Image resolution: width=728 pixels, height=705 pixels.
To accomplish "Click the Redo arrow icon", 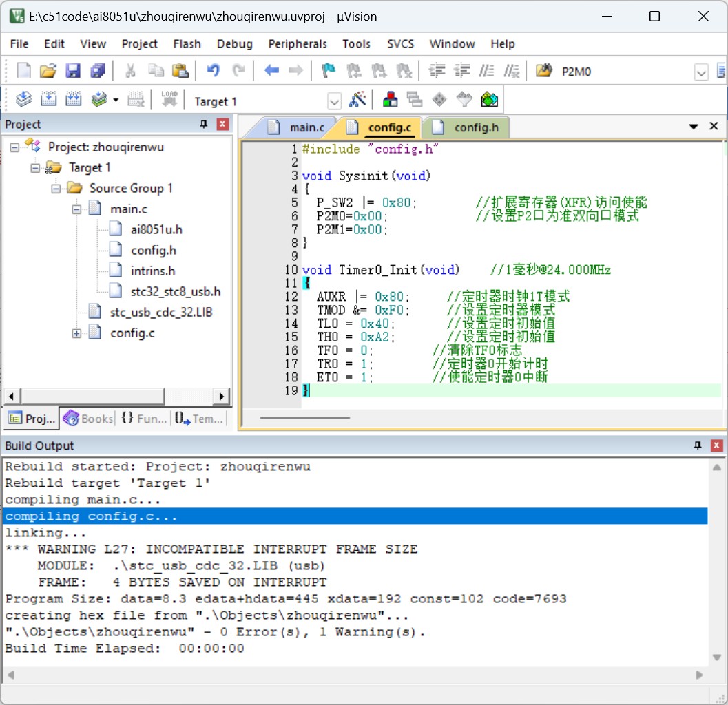I will tap(238, 71).
